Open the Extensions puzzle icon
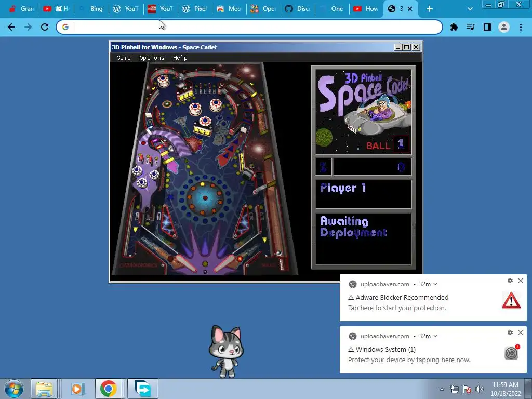 (454, 27)
